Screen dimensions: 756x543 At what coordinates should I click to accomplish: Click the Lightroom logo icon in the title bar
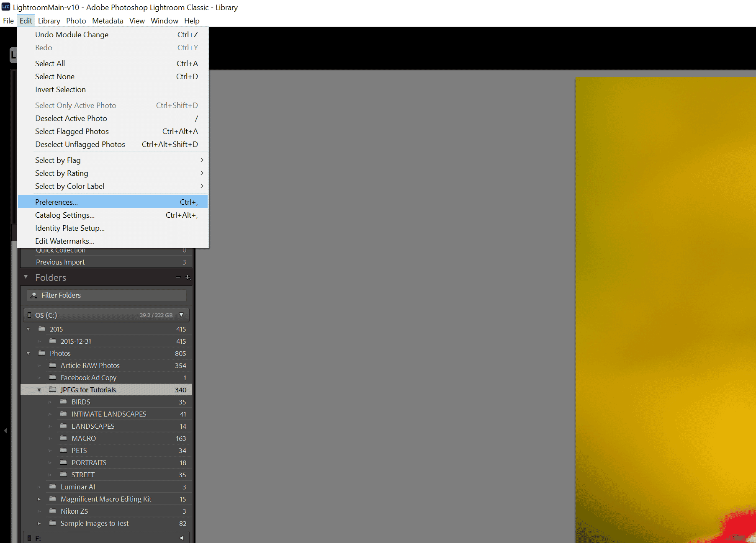(x=5, y=7)
